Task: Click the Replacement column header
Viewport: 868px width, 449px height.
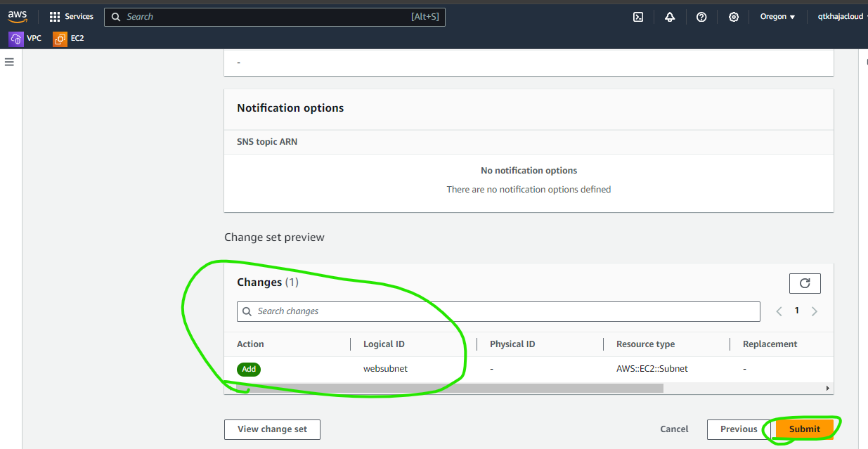Action: (770, 344)
